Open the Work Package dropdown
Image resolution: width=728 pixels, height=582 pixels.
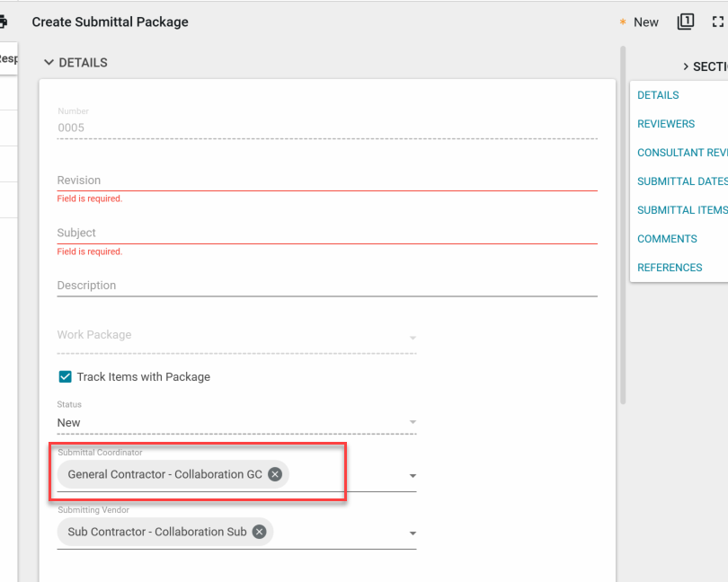coord(413,338)
